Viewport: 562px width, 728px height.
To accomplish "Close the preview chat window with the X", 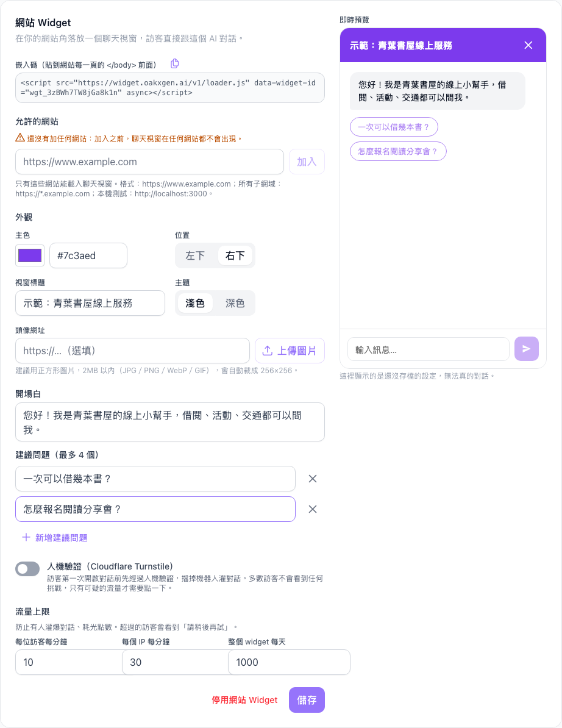I will (528, 45).
